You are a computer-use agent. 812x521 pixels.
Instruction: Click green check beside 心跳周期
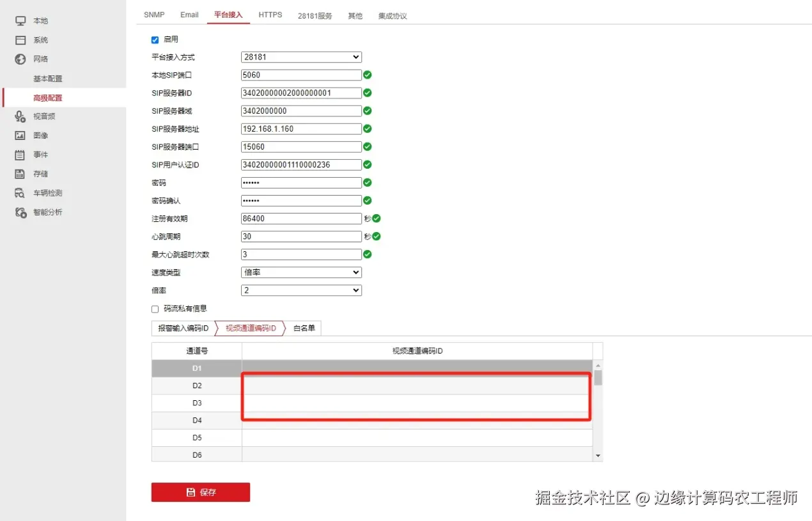click(x=377, y=237)
